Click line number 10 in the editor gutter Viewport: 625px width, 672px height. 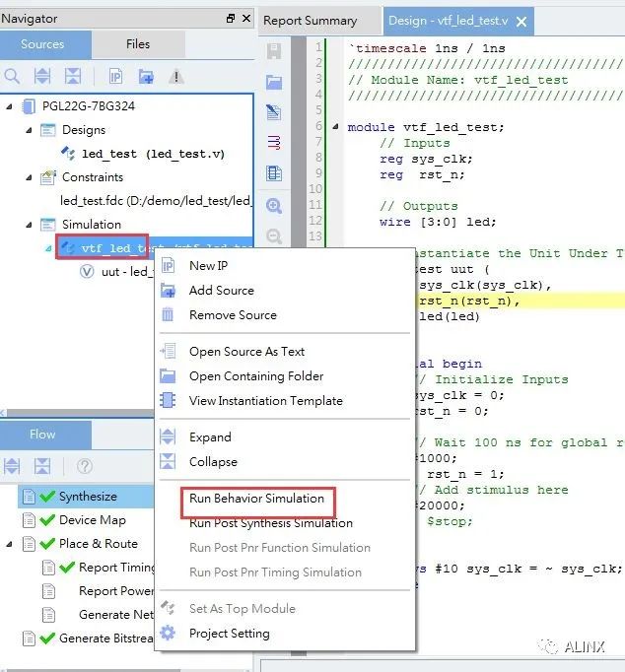315,189
